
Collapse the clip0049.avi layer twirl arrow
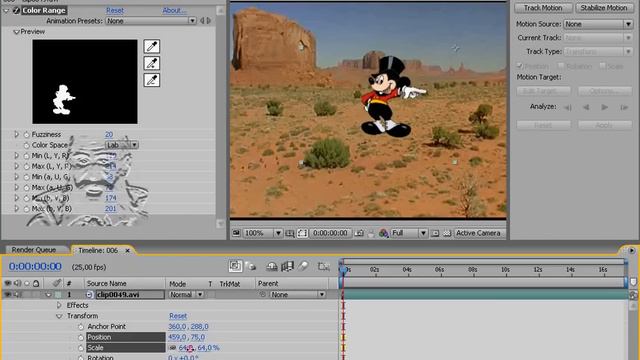[48, 294]
